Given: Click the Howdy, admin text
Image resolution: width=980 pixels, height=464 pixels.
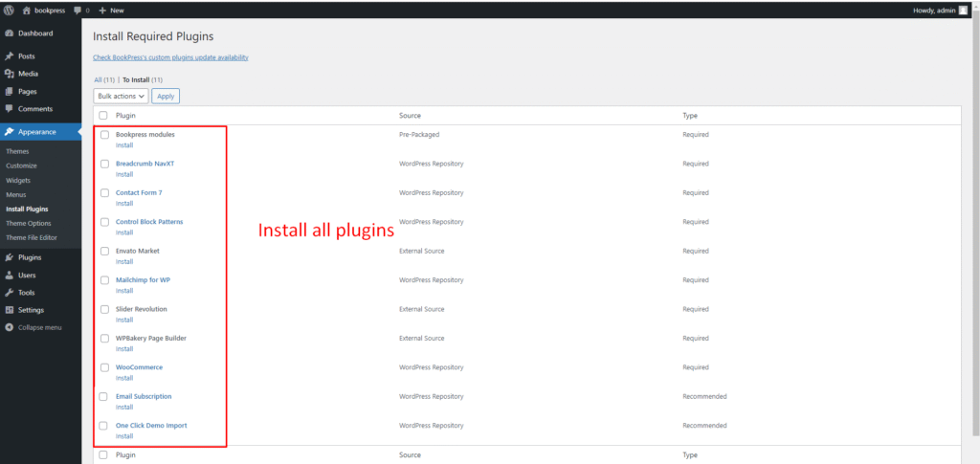Looking at the screenshot, I should [934, 10].
